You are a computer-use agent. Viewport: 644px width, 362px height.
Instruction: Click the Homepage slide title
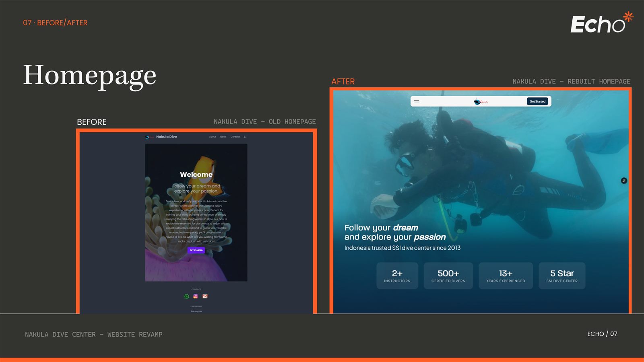(x=90, y=76)
